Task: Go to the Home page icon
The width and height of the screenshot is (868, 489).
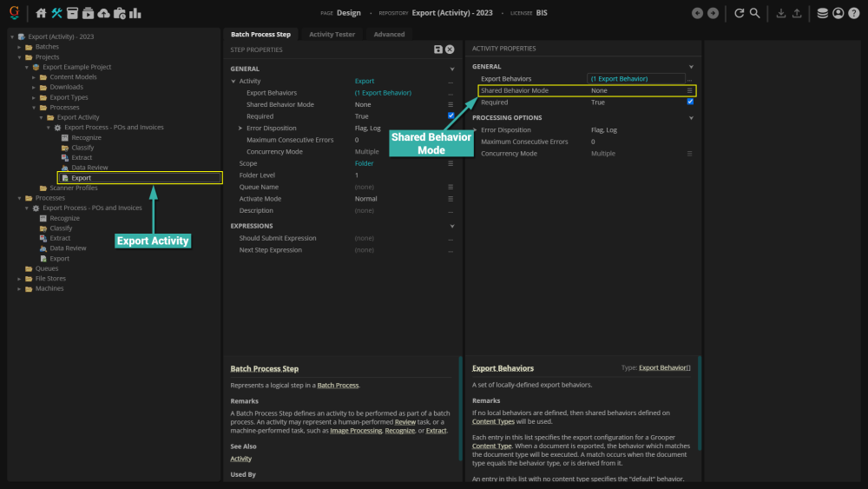Action: pos(41,13)
